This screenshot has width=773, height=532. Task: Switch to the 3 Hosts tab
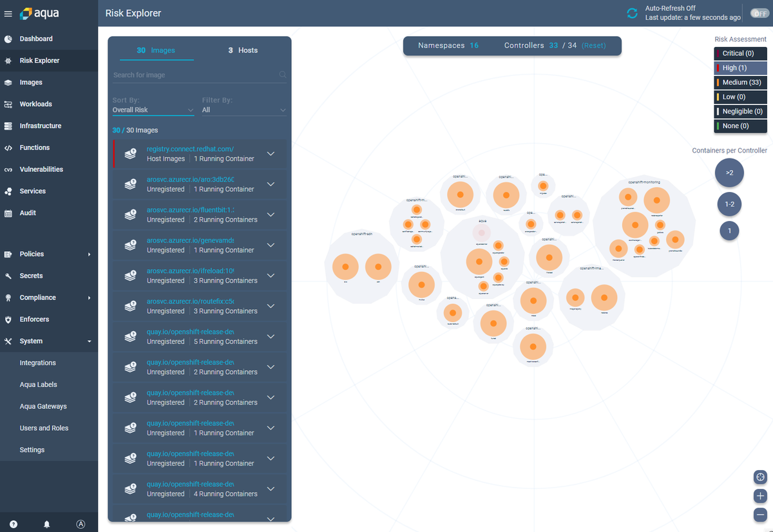[243, 50]
